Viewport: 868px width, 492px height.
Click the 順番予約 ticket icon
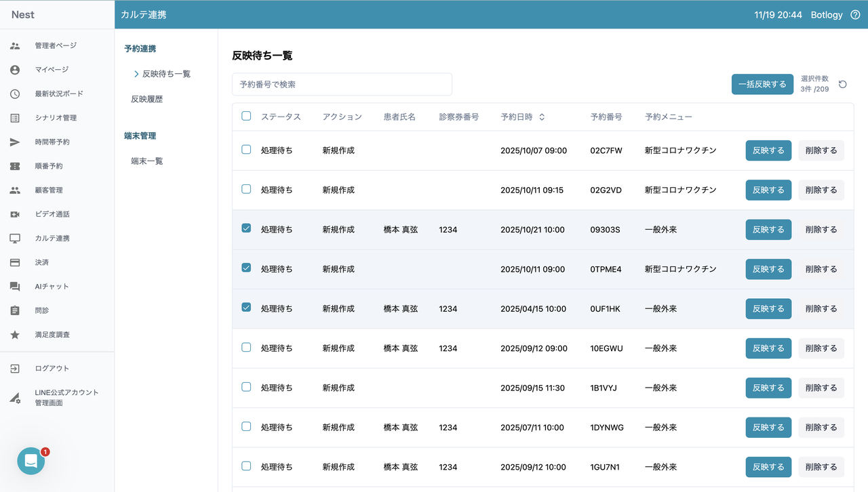point(15,166)
